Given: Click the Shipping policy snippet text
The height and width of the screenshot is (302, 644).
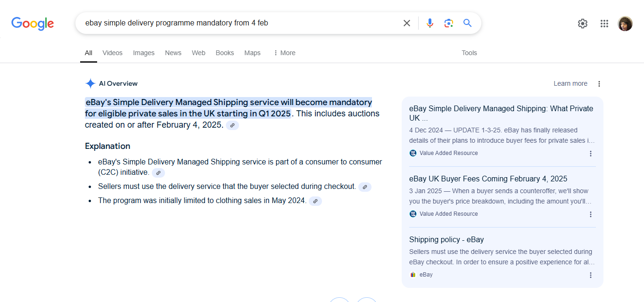Looking at the screenshot, I should coord(502,257).
